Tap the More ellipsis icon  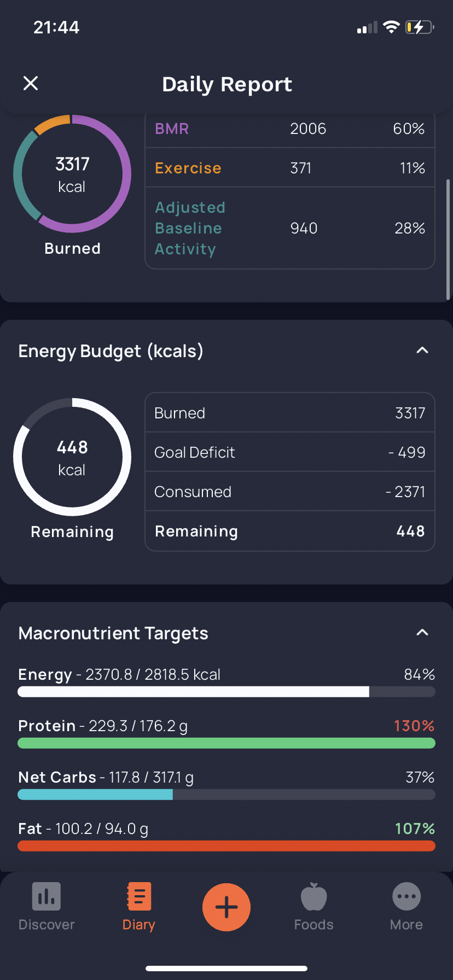click(x=406, y=897)
